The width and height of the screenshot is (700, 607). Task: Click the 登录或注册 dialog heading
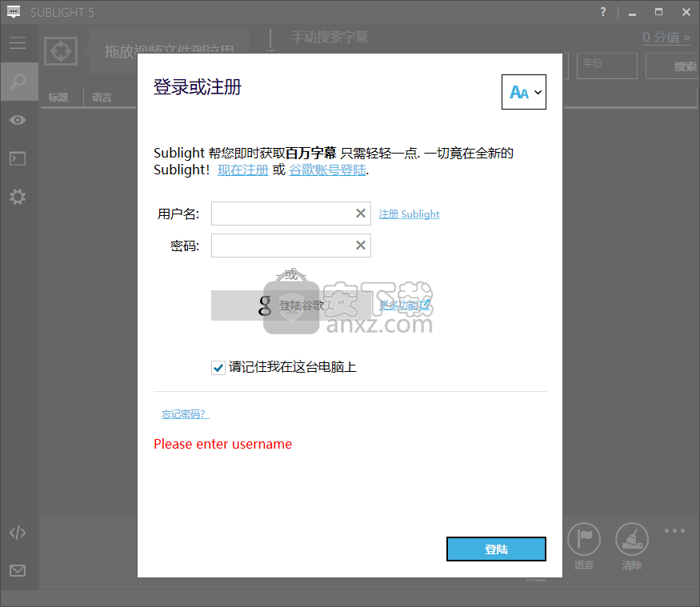(x=198, y=87)
